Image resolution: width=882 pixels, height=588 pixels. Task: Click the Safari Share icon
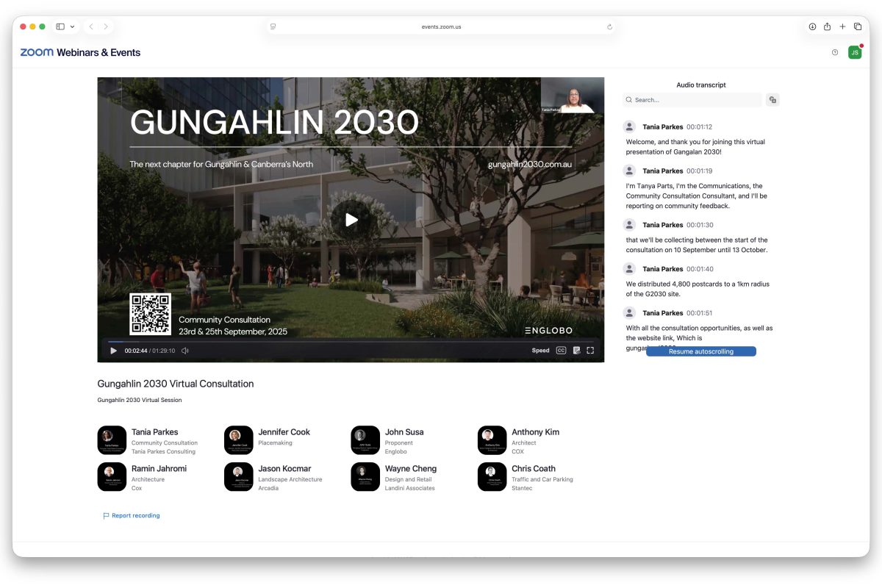[827, 26]
